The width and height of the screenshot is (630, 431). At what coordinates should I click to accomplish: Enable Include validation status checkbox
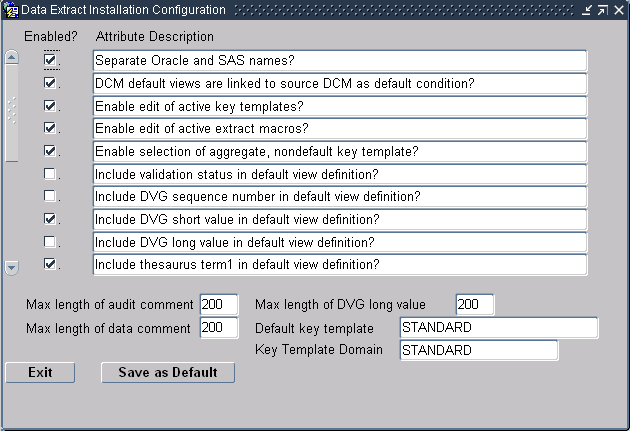[50, 174]
